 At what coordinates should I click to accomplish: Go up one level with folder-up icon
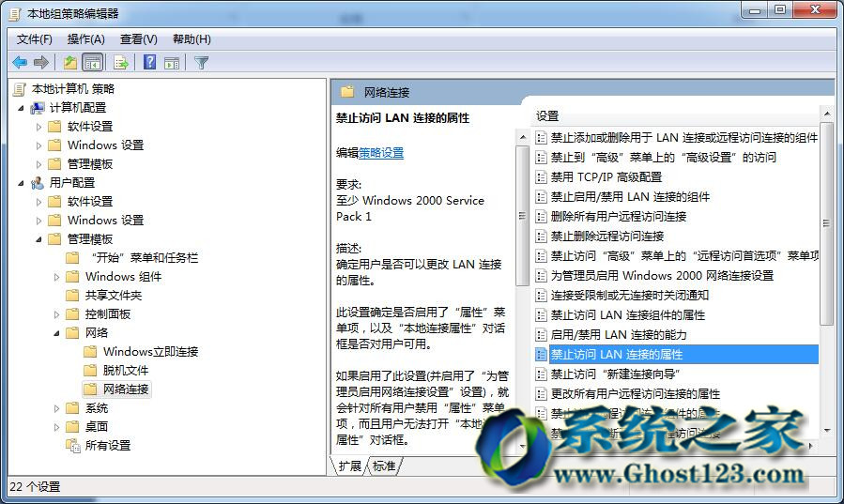70,63
